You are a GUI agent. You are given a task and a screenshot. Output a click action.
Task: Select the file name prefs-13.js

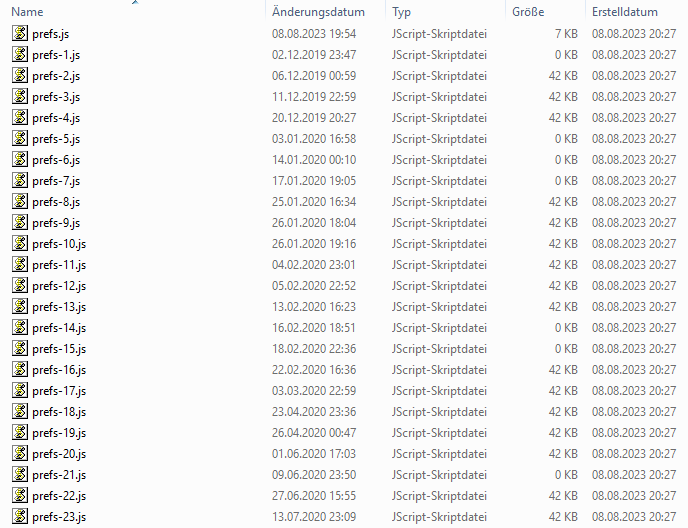point(59,307)
